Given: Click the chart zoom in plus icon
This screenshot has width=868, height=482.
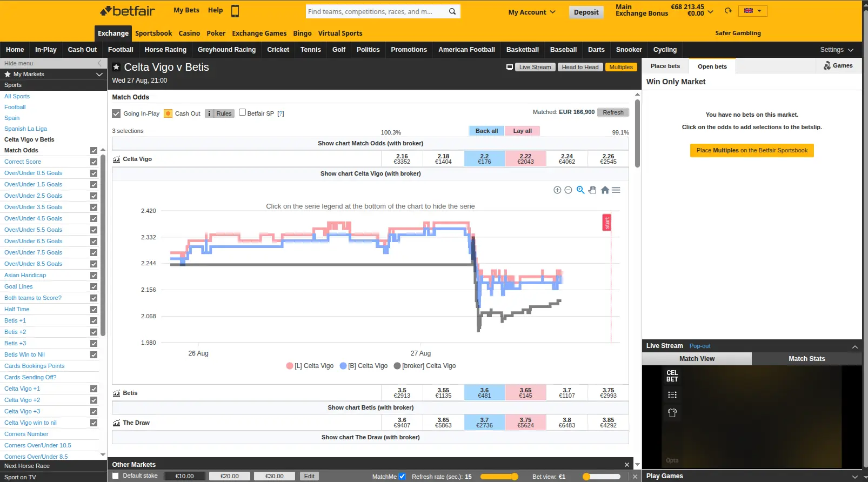Looking at the screenshot, I should [557, 190].
